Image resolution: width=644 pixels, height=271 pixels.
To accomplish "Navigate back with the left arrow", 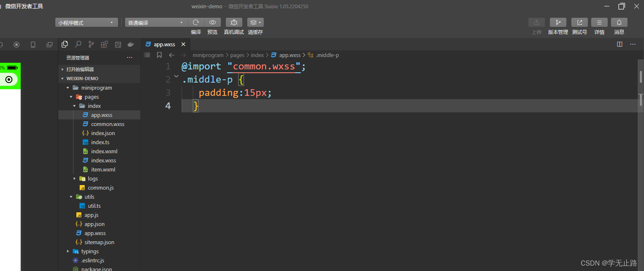I will click(172, 55).
